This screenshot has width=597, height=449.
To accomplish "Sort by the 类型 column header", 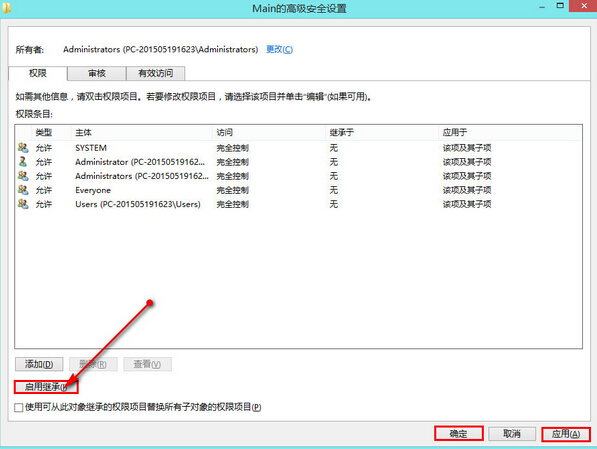I will coord(51,133).
